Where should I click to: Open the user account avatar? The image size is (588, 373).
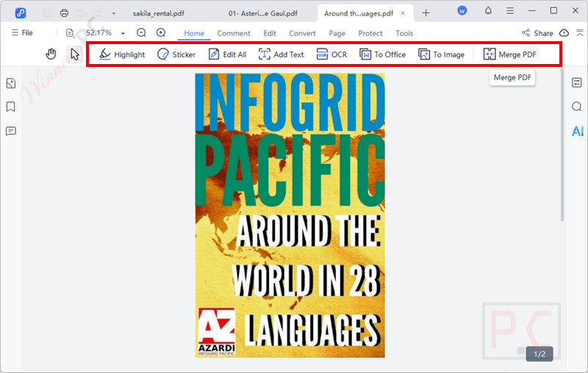462,11
